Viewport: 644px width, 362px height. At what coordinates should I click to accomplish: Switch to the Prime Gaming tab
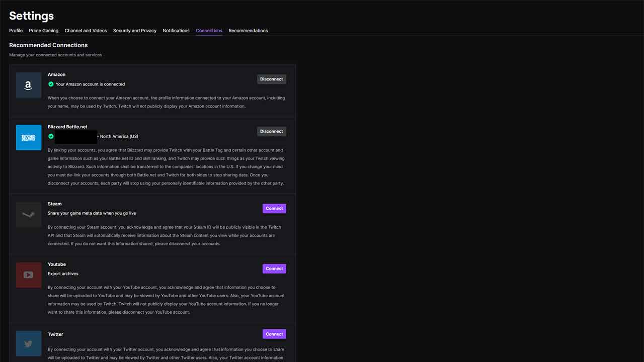[44, 31]
